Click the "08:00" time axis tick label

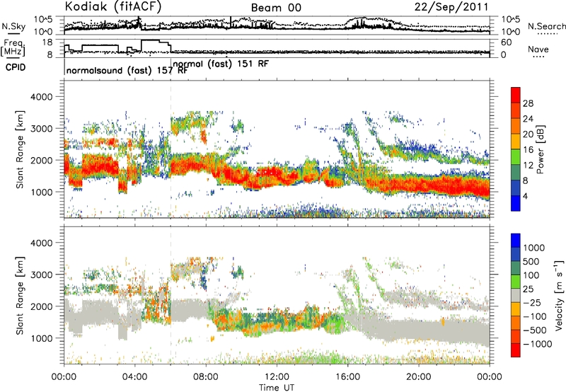206,377
